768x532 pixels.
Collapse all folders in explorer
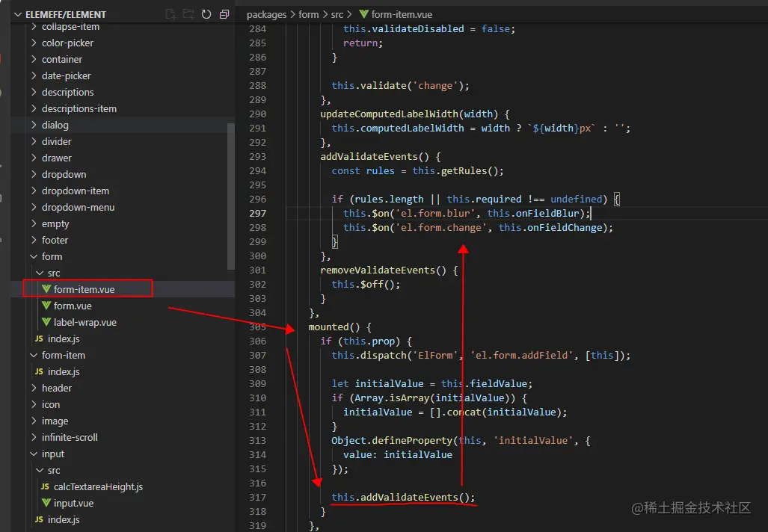click(224, 14)
